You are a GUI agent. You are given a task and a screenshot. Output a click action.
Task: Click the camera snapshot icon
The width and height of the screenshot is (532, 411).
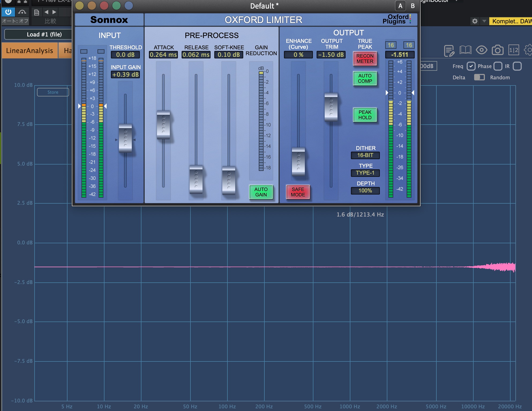(497, 50)
